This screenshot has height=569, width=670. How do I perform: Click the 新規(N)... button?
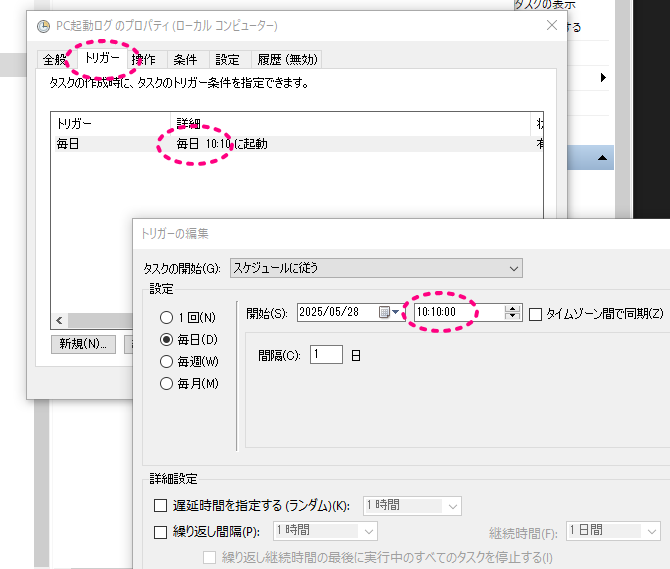tap(82, 344)
